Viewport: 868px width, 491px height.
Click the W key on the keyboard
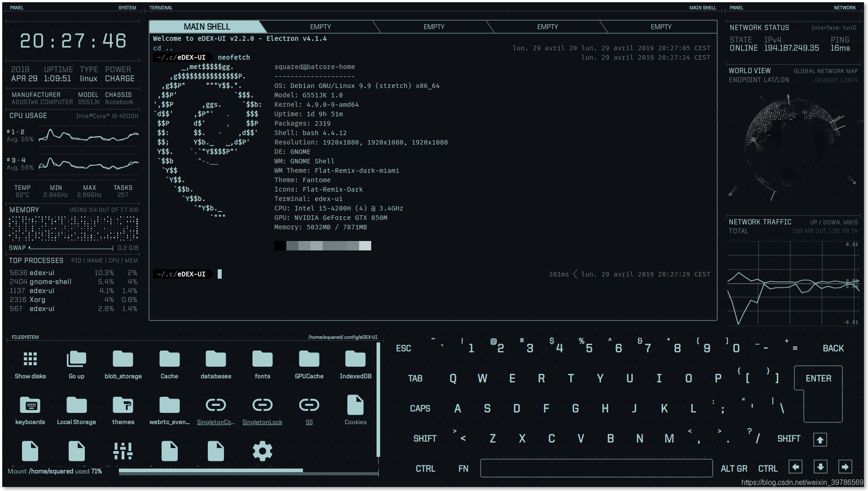pyautogui.click(x=482, y=378)
